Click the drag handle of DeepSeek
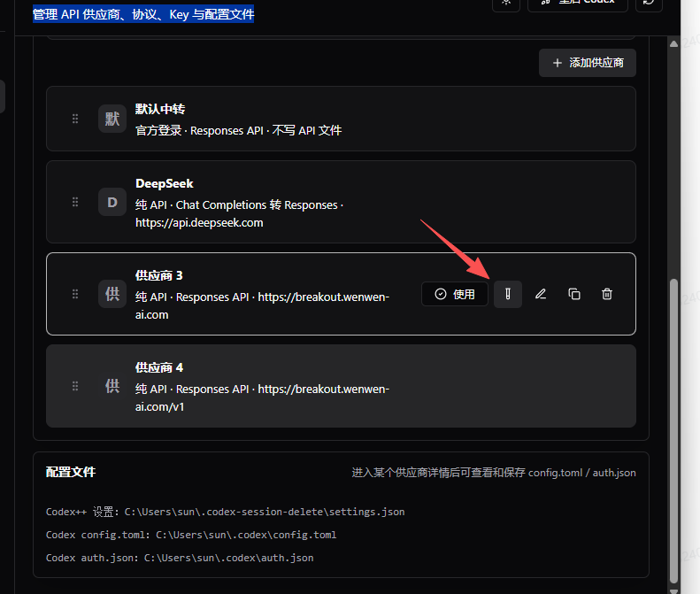The image size is (700, 594). click(x=75, y=202)
